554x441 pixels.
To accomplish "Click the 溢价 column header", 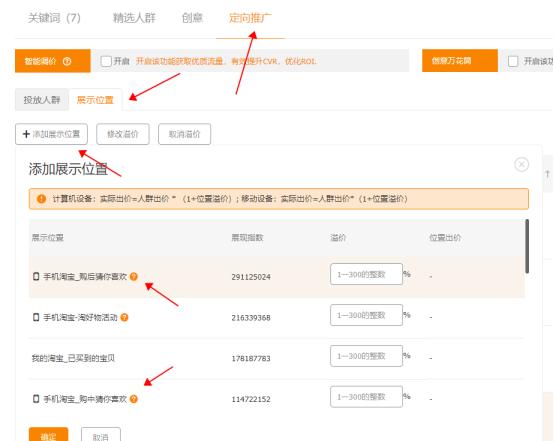I will point(338,237).
